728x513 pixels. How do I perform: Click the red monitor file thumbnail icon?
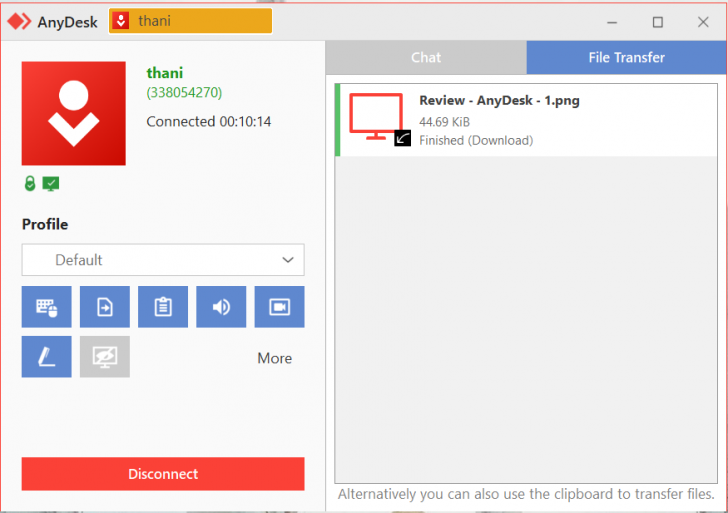click(x=376, y=116)
